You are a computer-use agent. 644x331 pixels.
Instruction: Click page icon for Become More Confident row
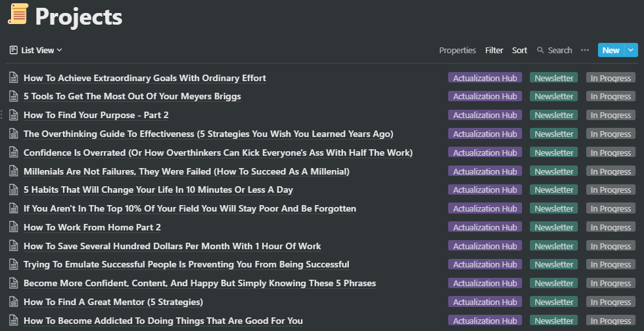point(14,283)
